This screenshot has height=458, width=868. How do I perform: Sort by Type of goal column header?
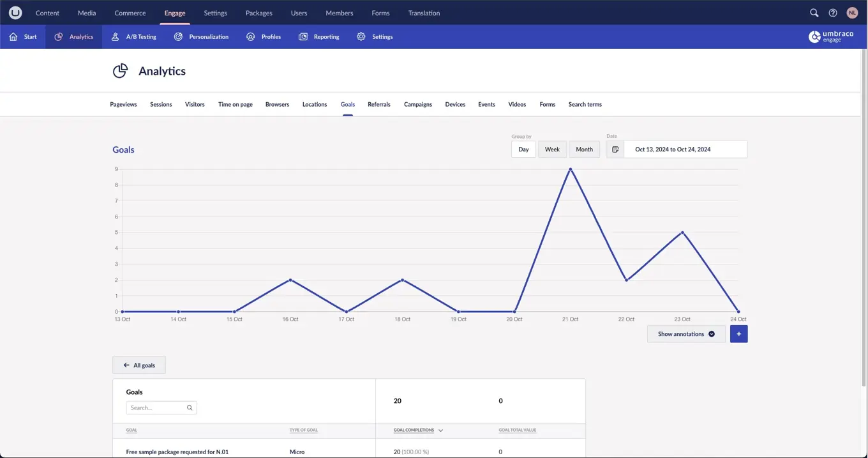304,431
